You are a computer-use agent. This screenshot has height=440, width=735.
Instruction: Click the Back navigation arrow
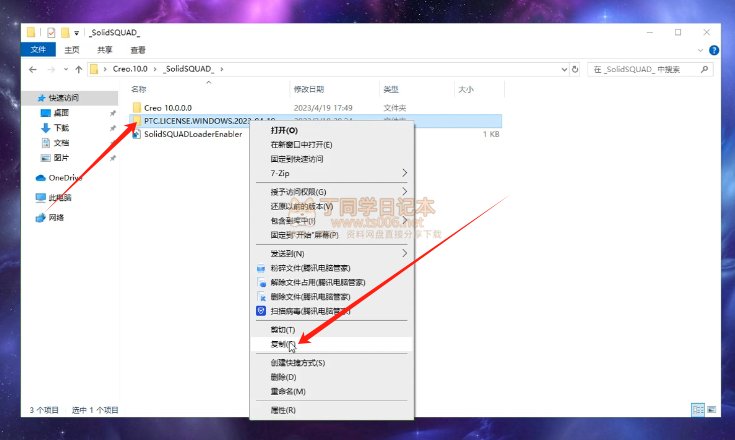pos(32,69)
